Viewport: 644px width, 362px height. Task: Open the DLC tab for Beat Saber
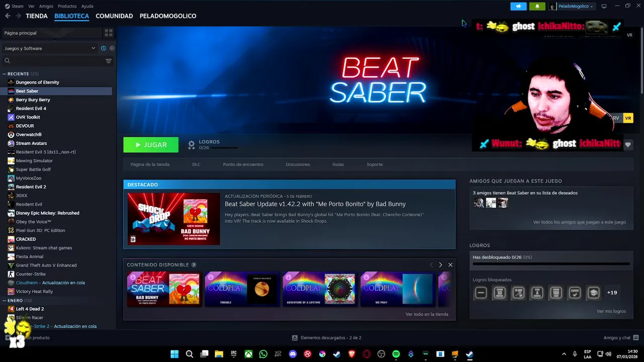pyautogui.click(x=196, y=164)
